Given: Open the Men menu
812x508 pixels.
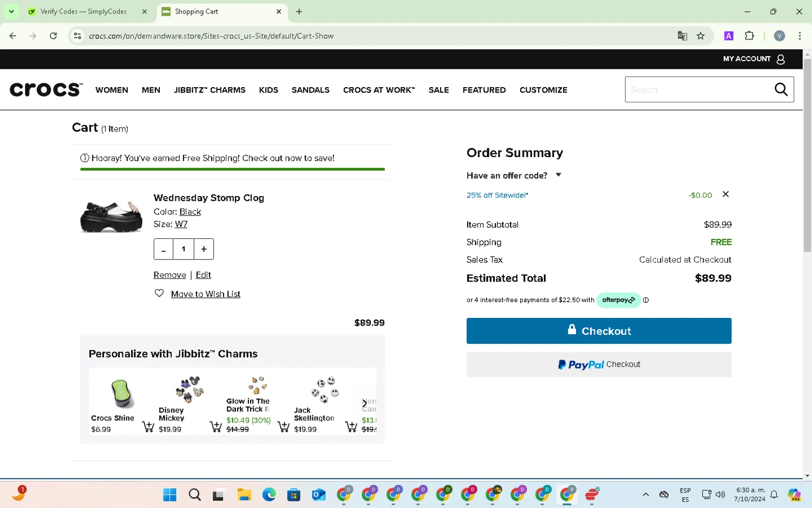Looking at the screenshot, I should tap(151, 90).
